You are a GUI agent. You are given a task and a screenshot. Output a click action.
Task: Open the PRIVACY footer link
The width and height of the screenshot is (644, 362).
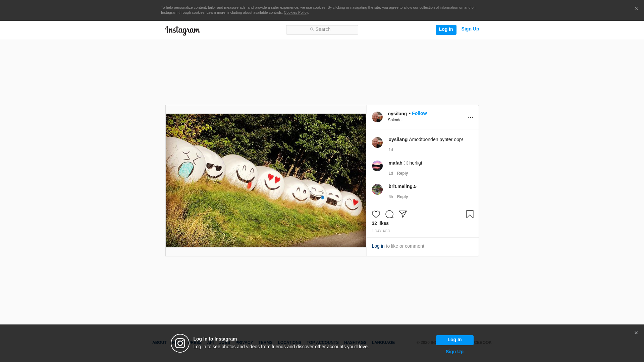pyautogui.click(x=244, y=343)
